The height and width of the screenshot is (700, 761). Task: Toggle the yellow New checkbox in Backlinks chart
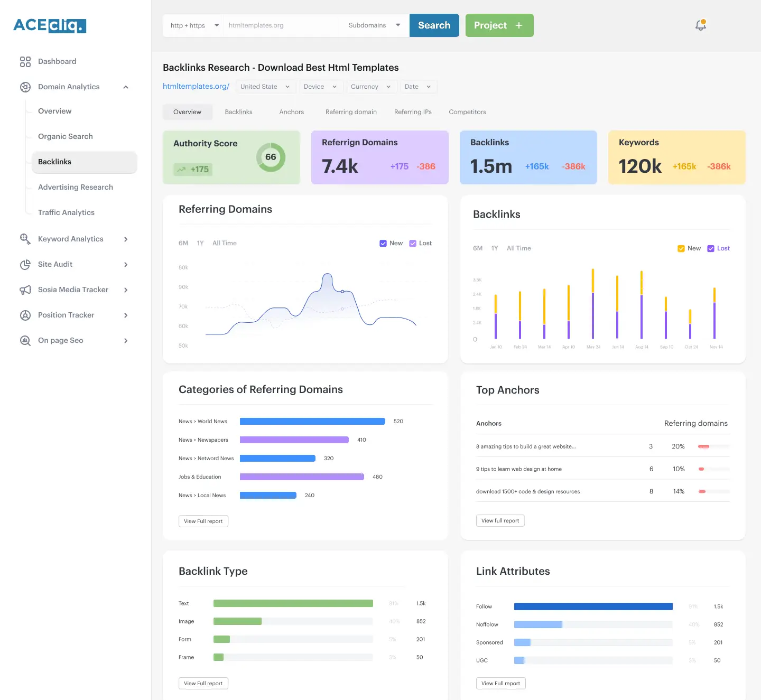click(681, 249)
